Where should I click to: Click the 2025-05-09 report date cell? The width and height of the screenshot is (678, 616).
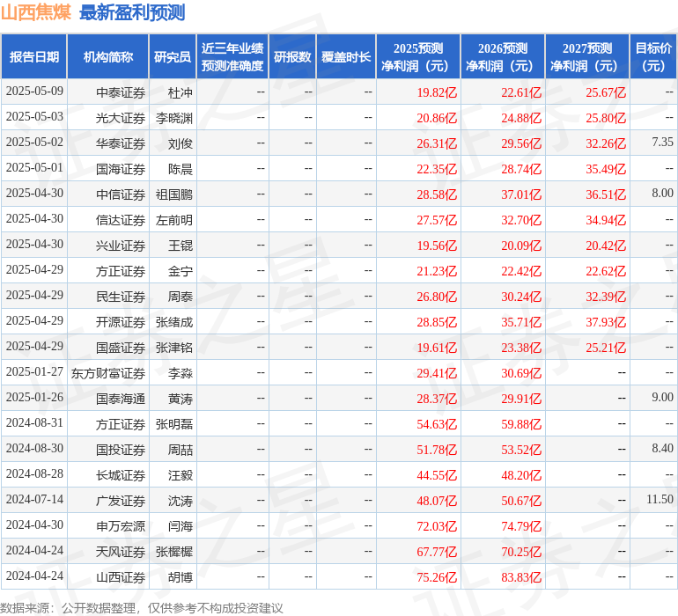pos(34,92)
